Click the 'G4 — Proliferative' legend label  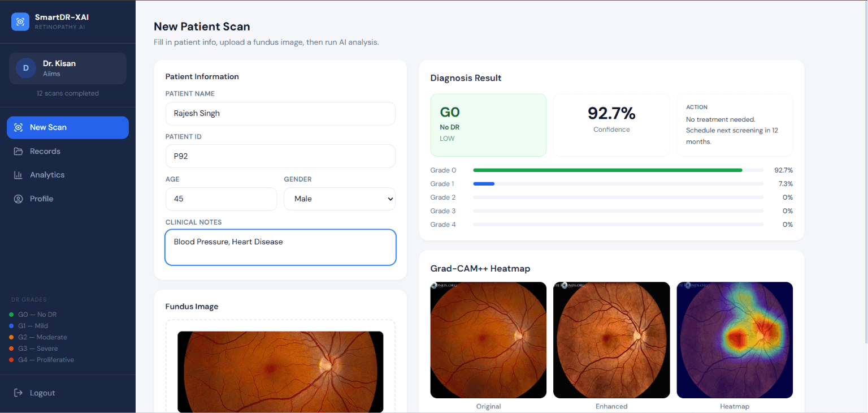click(x=46, y=360)
